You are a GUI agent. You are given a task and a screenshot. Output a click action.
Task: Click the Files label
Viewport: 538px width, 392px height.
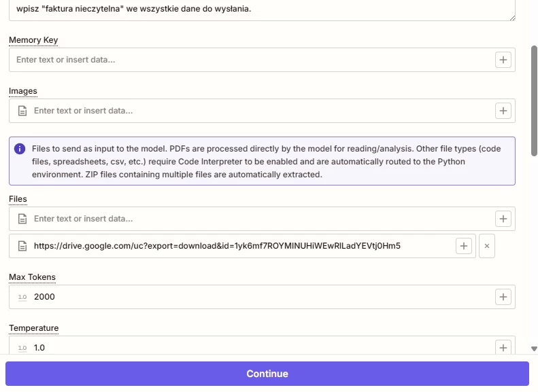click(18, 199)
